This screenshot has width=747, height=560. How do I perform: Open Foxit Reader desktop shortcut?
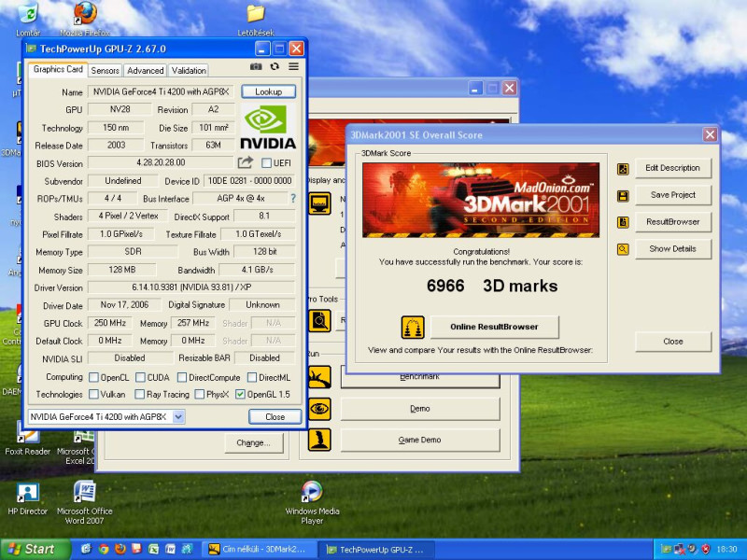point(28,442)
